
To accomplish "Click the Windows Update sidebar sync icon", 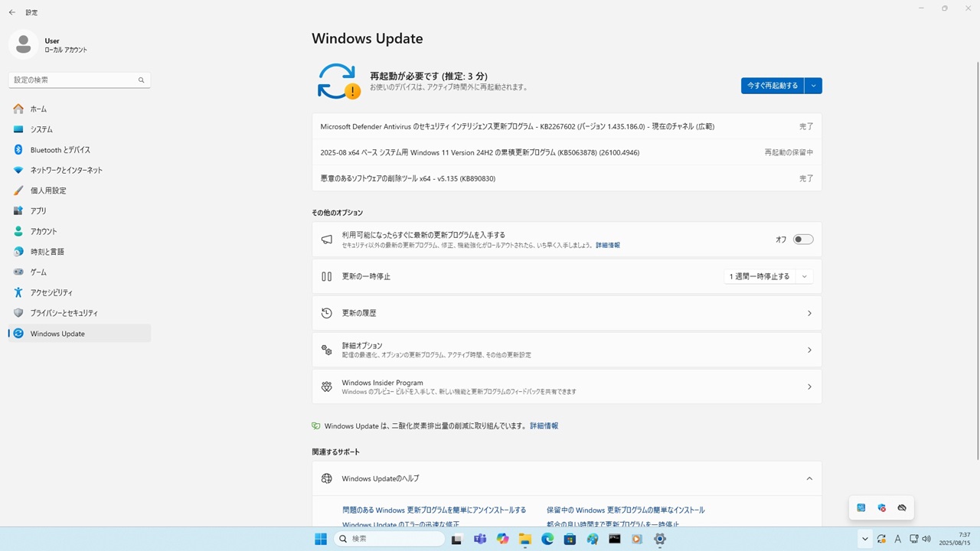I will [x=18, y=334].
